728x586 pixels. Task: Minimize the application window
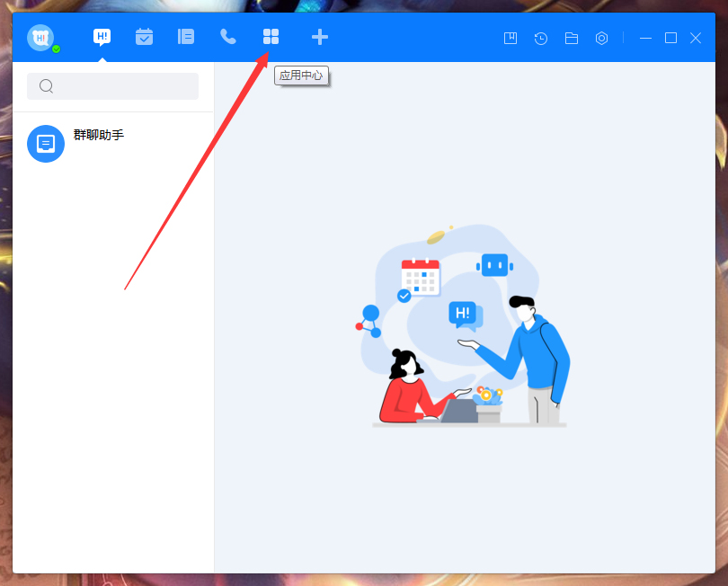coord(644,38)
